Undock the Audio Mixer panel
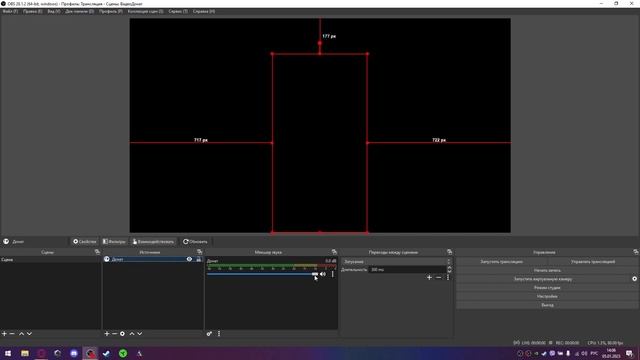The width and height of the screenshot is (640, 360). pos(334,252)
